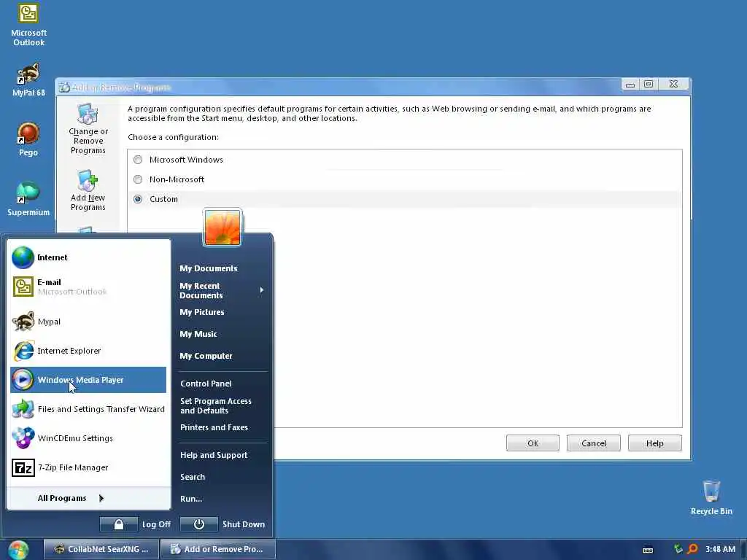
Task: Select the Microsoft Windows configuration radio button
Action: [138, 160]
